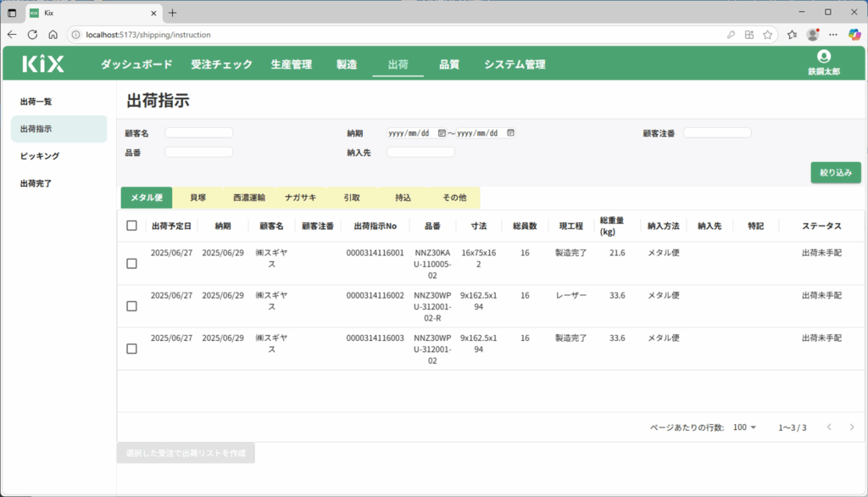Click ステータス column header
The height and width of the screenshot is (497, 868).
[821, 226]
